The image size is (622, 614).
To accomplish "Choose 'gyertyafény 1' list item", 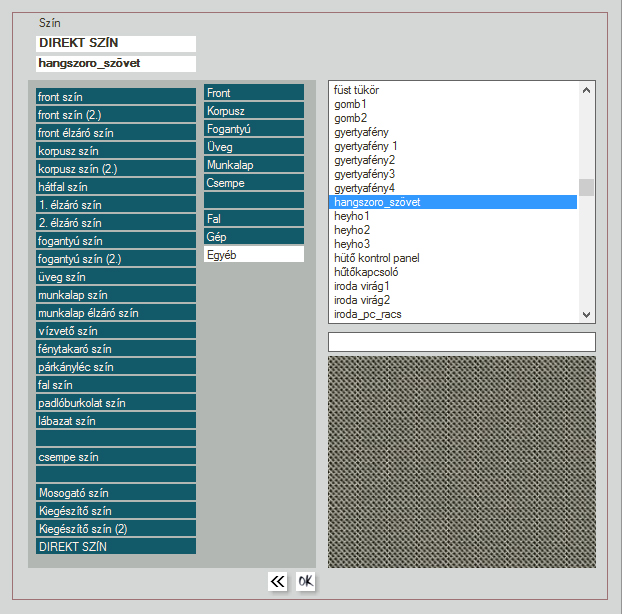I will point(453,146).
